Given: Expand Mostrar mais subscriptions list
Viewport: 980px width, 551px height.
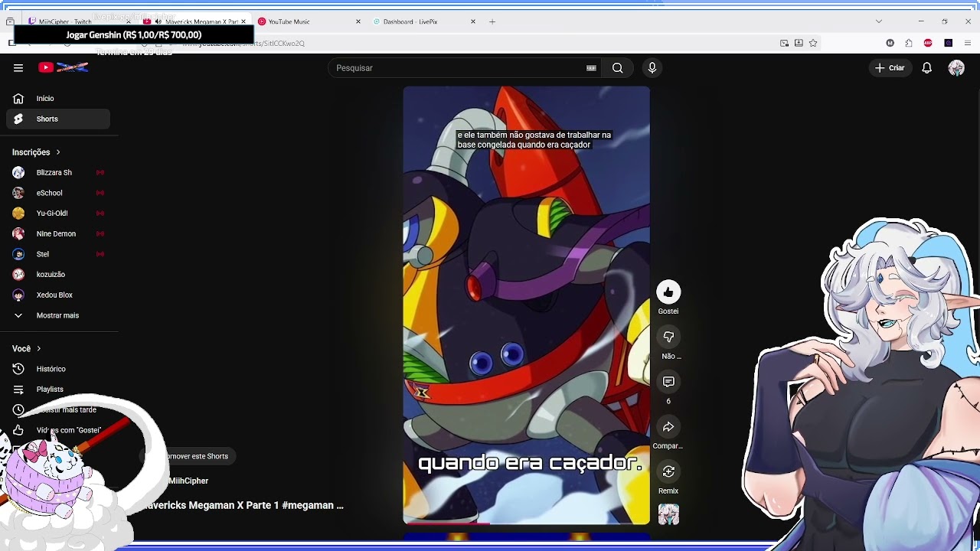Looking at the screenshot, I should click(x=58, y=315).
